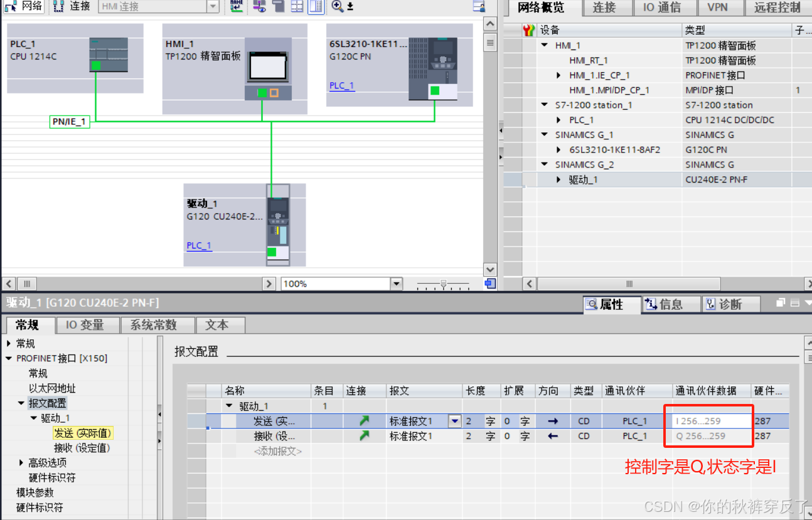Click orange MPI/DP port on HMI_1
The image size is (812, 520).
[x=274, y=93]
